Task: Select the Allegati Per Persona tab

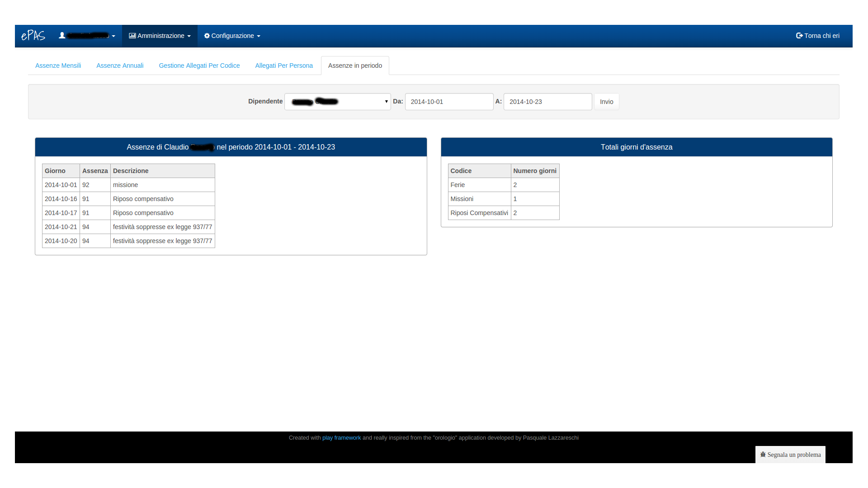Action: pos(284,66)
